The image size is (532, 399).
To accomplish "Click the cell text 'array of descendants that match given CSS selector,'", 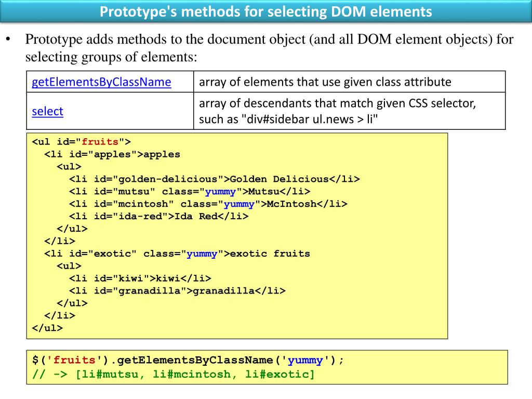I will 337,103.
